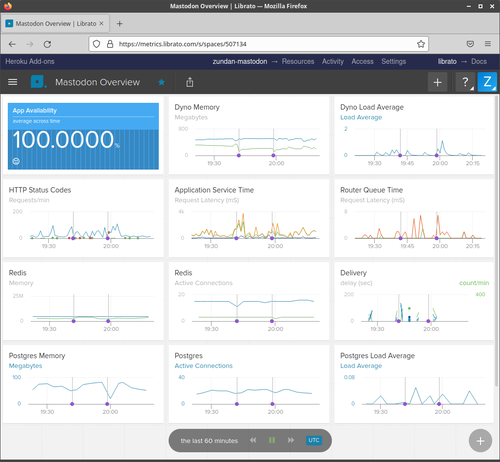500x462 pixels.
Task: Open the hamburger navigation menu
Action: [13, 82]
